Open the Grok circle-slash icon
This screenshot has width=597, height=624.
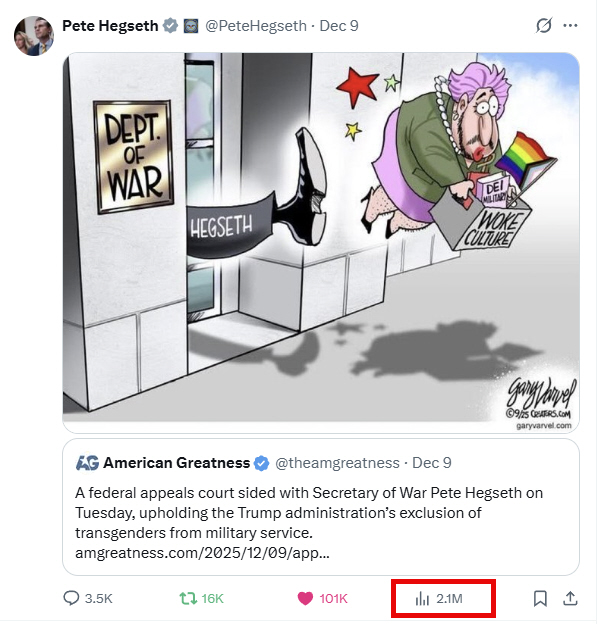pos(544,26)
